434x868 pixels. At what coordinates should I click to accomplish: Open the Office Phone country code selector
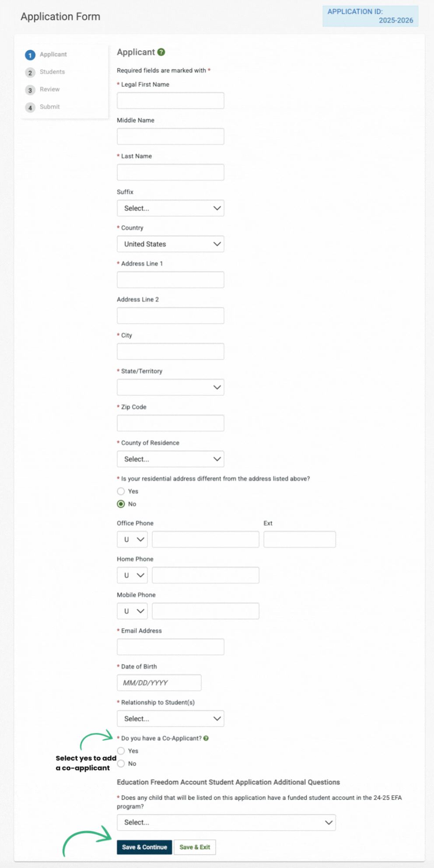132,539
